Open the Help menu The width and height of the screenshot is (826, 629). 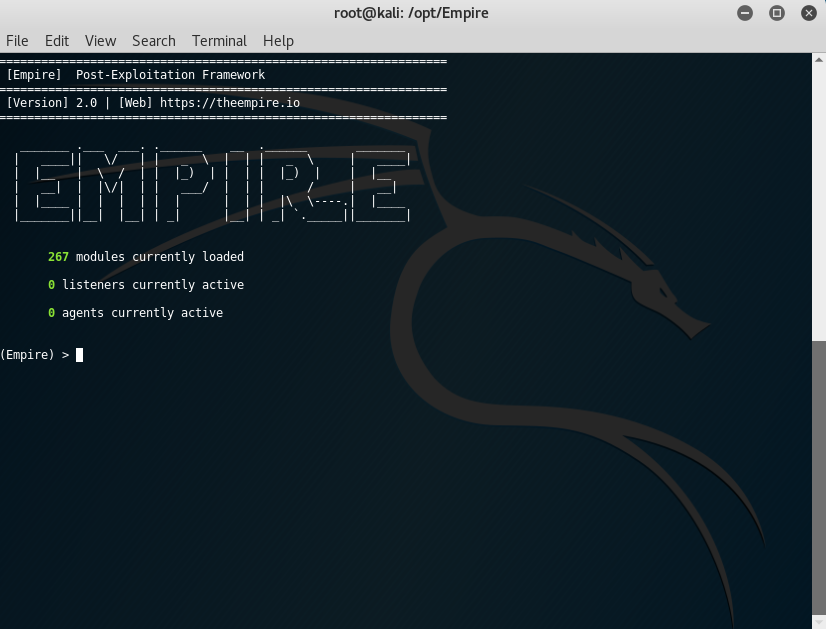[278, 41]
